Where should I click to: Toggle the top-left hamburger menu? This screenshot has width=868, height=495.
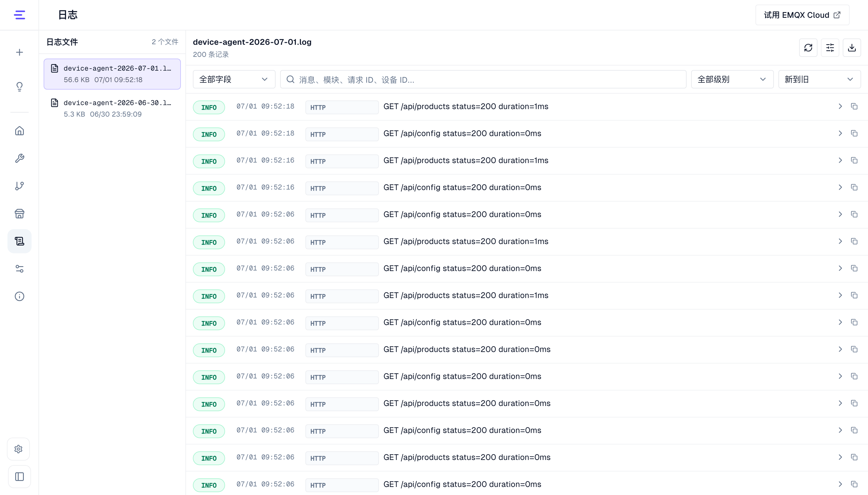[19, 15]
